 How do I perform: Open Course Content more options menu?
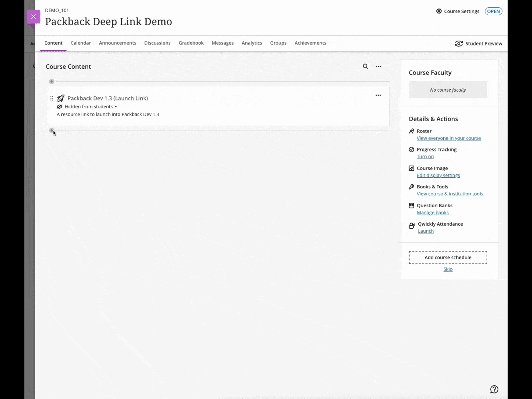[379, 66]
